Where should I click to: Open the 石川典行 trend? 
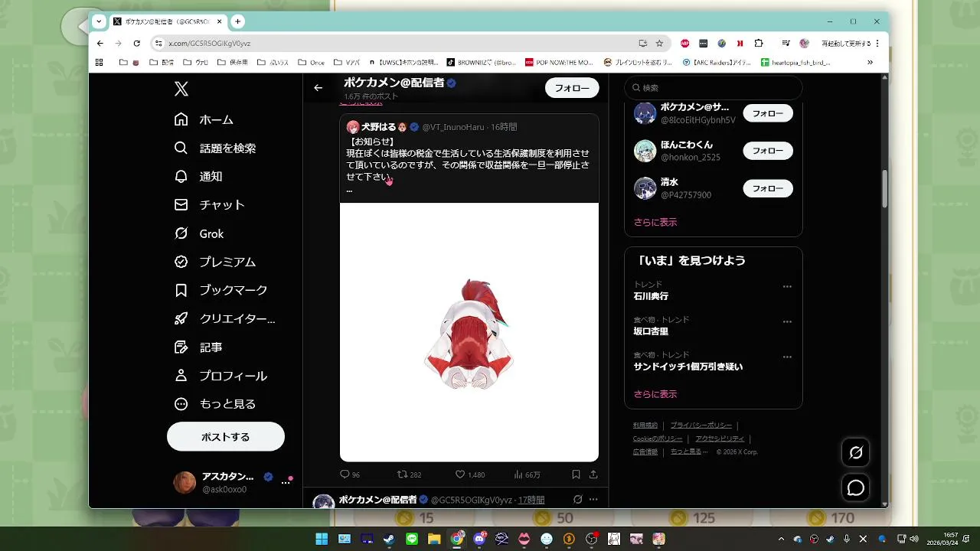(x=651, y=296)
